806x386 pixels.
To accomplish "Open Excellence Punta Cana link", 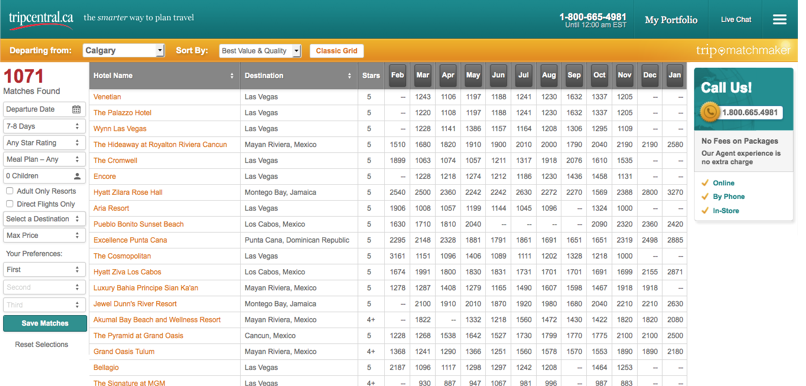I will click(x=130, y=240).
